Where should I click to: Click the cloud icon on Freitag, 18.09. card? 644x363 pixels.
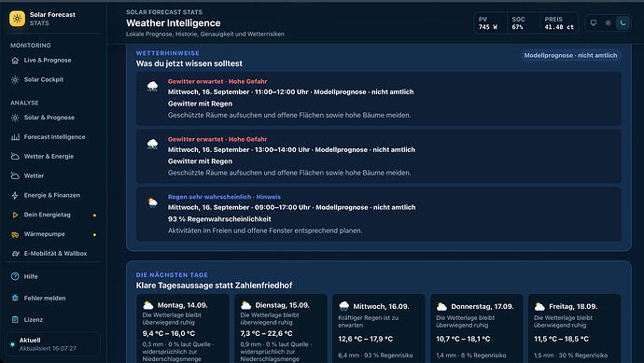(x=539, y=306)
